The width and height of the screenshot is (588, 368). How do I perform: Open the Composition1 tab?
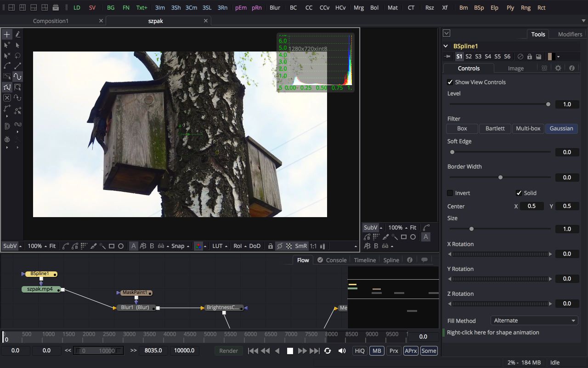point(51,21)
